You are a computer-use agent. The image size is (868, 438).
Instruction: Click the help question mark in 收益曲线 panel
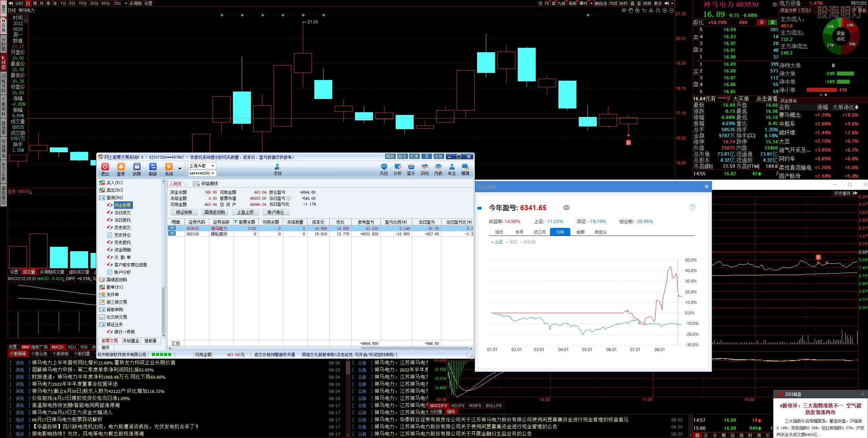point(692,207)
